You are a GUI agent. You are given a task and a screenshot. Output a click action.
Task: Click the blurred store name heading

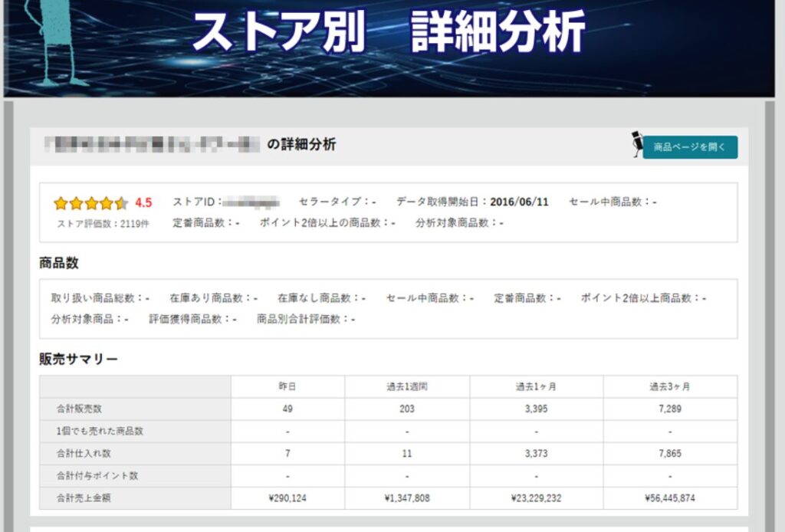click(x=152, y=144)
